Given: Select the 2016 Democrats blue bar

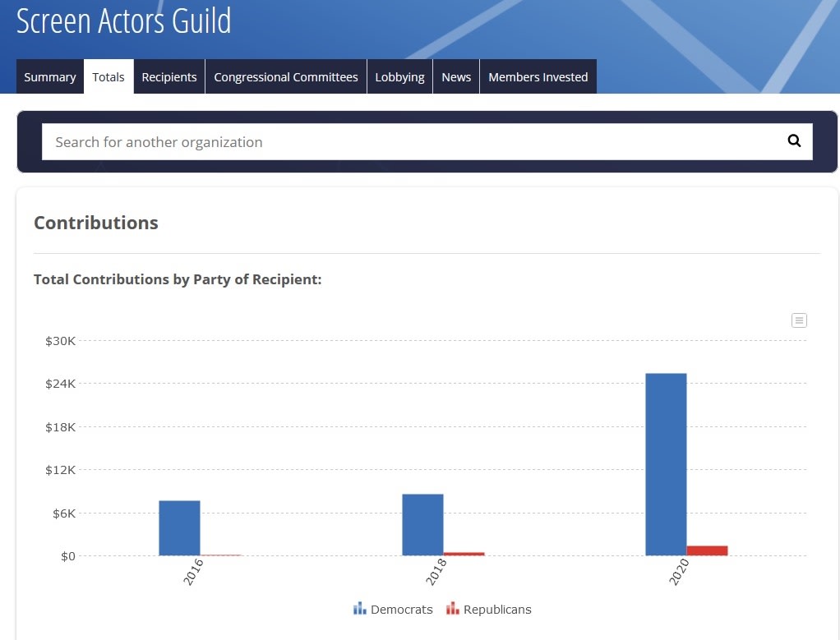Looking at the screenshot, I should 179,528.
